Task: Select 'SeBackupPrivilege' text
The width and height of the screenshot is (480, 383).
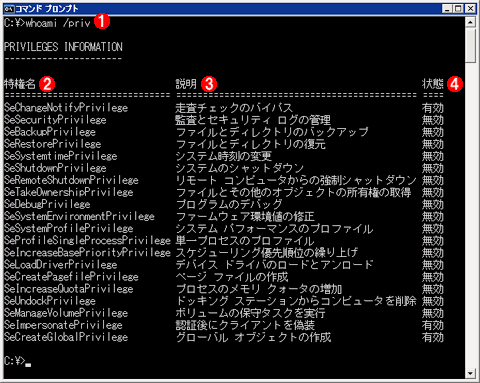Action: tap(50, 132)
